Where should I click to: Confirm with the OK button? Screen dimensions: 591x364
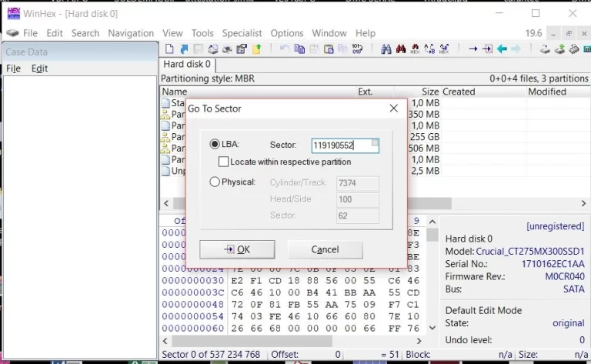tap(237, 249)
